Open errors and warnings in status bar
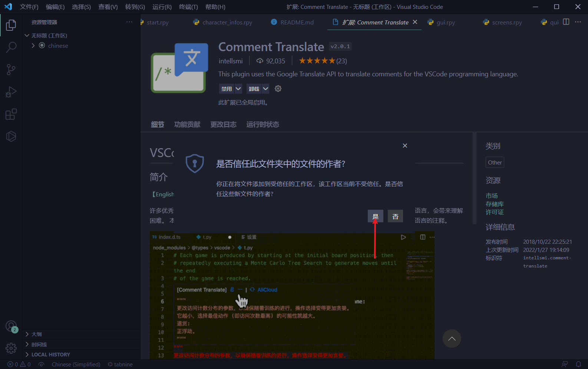This screenshot has height=369, width=588. [19, 365]
